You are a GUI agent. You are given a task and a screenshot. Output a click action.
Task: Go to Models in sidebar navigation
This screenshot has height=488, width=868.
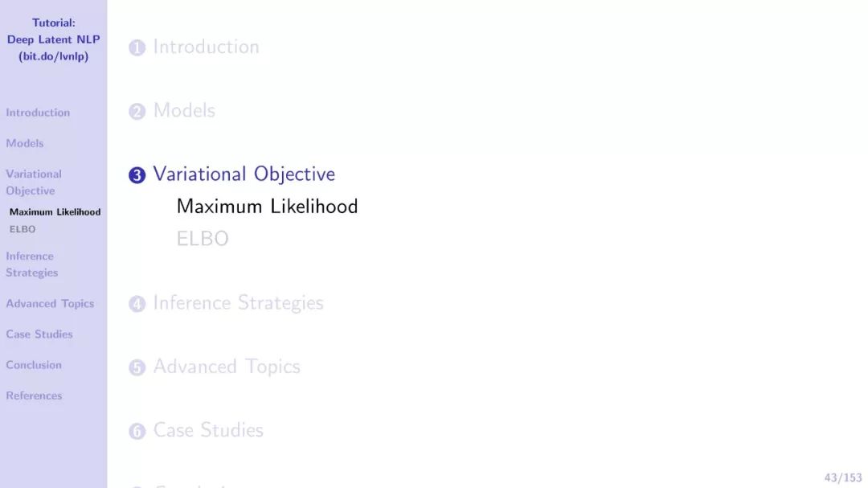pos(24,143)
